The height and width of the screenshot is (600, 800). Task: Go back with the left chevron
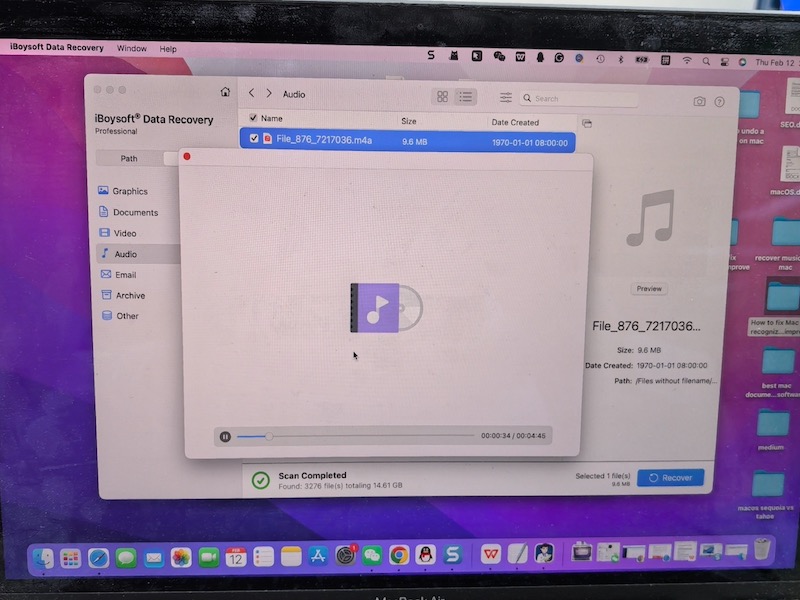[251, 94]
